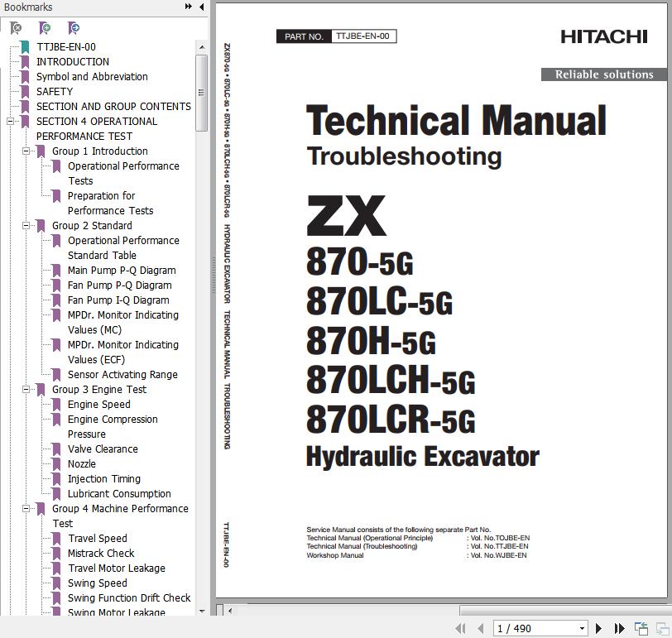Collapse SECTION 4 OPERATIONAL PERFORMANCE TEST tree node
Viewport: 672px width, 638px height.
[x=10, y=122]
